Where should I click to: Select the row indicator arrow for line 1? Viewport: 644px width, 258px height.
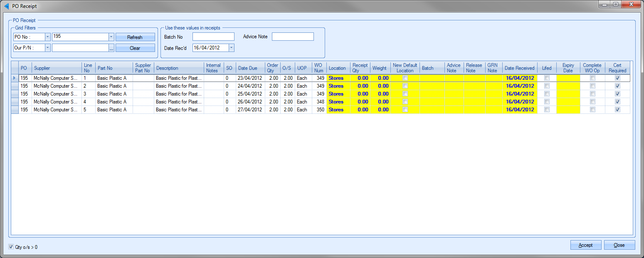pos(15,78)
